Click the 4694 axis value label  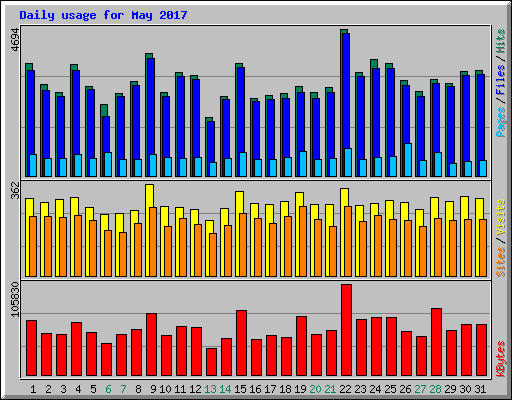coord(16,40)
